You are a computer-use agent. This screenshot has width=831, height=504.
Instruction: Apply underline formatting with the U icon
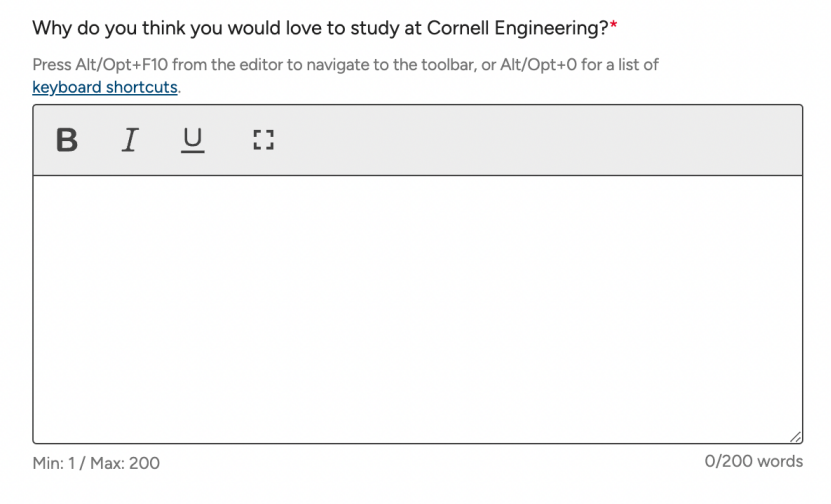coord(192,140)
